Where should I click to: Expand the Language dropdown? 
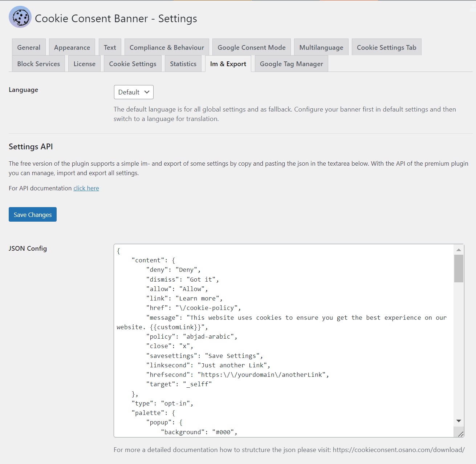(134, 92)
